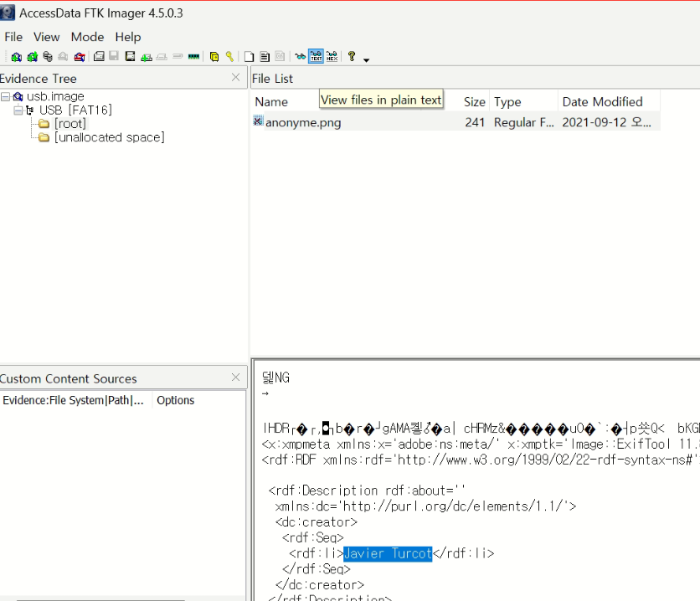Viewport: 700px width, 601px height.
Task: Click the Export Files blank page icon
Action: click(250, 57)
